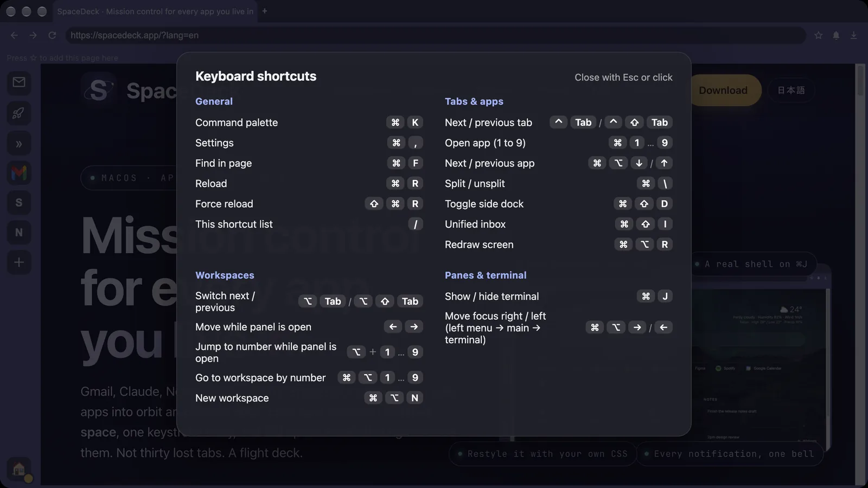Add a new app with plus icon
Image resolution: width=868 pixels, height=488 pixels.
[19, 262]
